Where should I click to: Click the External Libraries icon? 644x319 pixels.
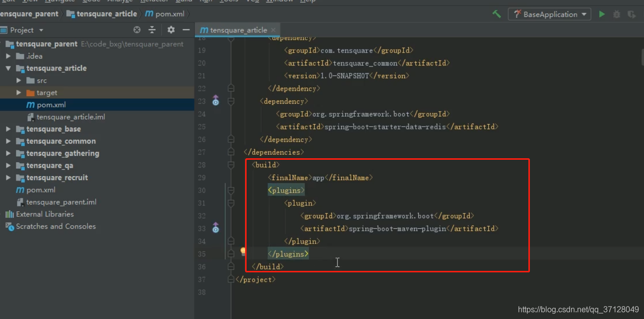pos(9,214)
